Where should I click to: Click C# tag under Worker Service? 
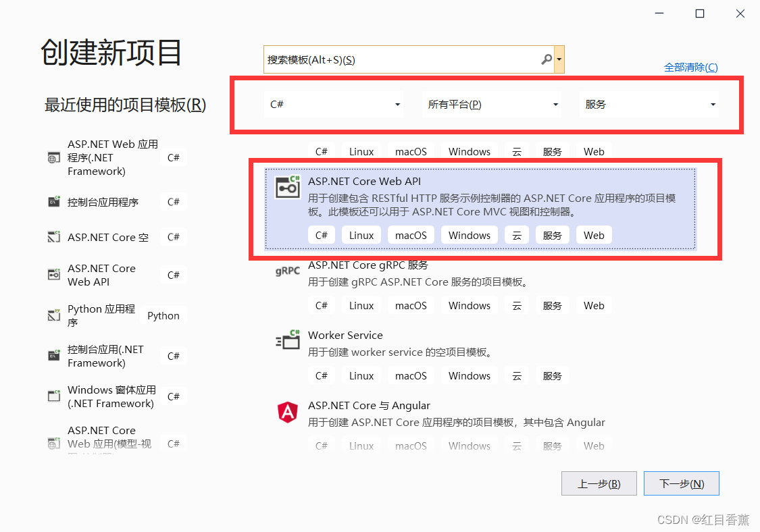coord(322,376)
